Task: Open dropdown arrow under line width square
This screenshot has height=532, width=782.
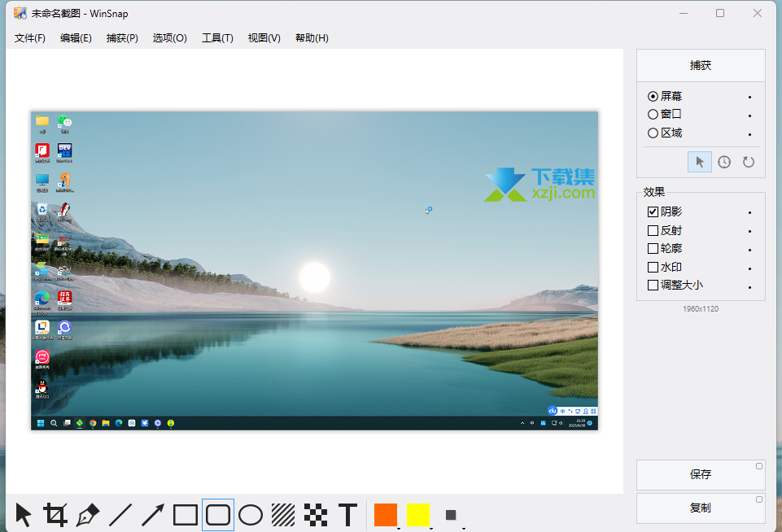Action: [x=464, y=528]
